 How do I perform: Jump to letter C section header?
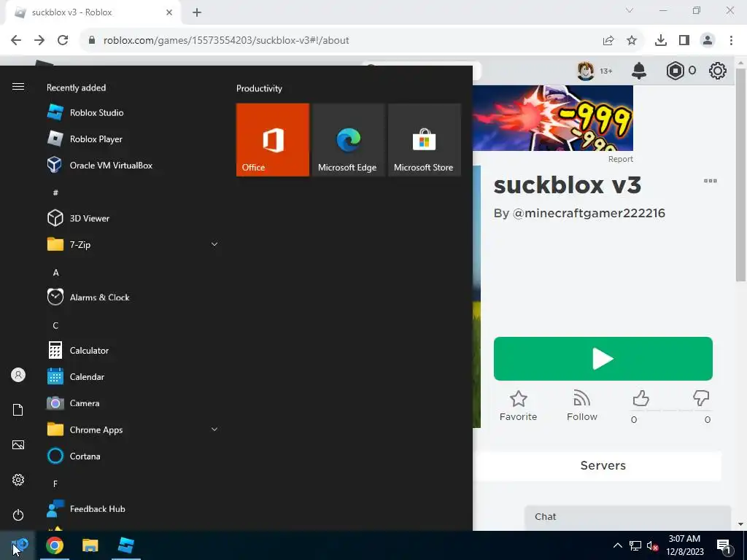point(55,326)
